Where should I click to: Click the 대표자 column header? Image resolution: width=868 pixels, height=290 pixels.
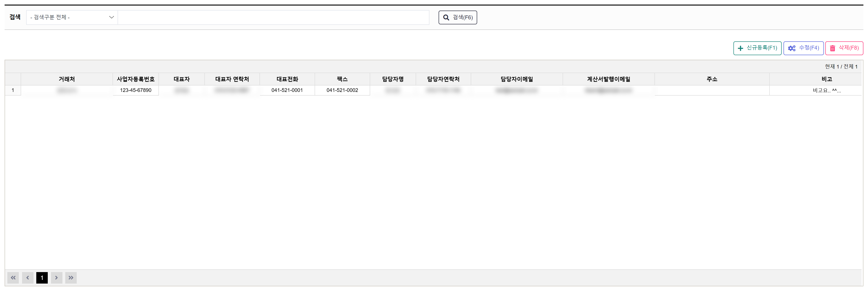point(182,79)
